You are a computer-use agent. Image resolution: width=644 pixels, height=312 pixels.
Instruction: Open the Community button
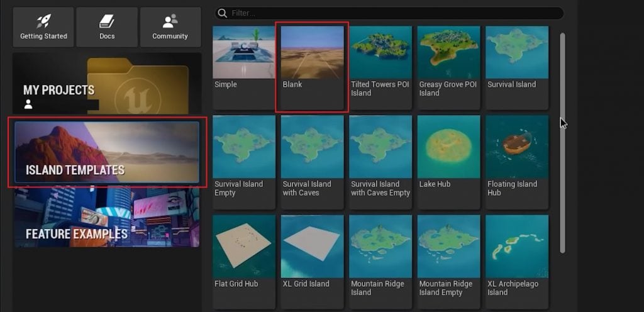pos(170,27)
